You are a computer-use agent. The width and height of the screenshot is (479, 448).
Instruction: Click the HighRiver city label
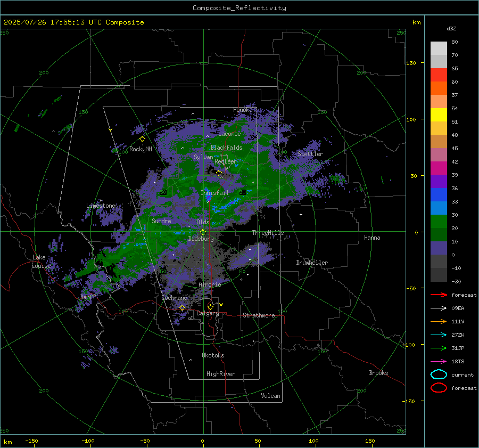[221, 374]
